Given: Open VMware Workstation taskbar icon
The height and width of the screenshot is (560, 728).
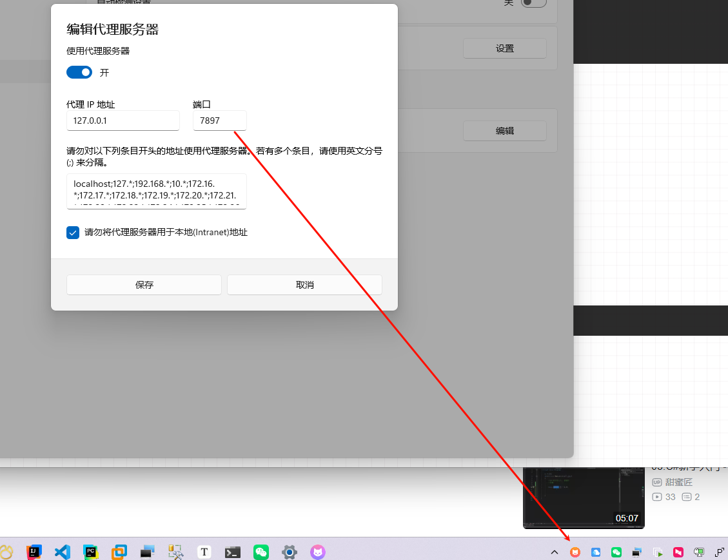Looking at the screenshot, I should point(119,552).
